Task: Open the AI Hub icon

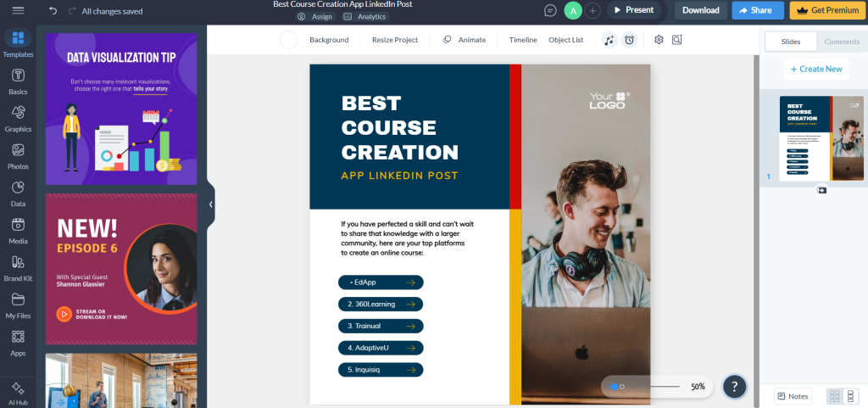Action: click(18, 388)
